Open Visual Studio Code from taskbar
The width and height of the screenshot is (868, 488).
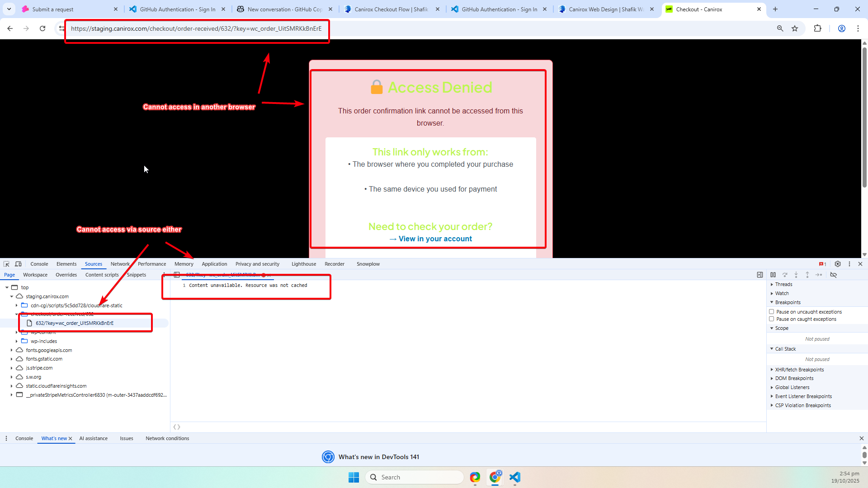[515, 477]
